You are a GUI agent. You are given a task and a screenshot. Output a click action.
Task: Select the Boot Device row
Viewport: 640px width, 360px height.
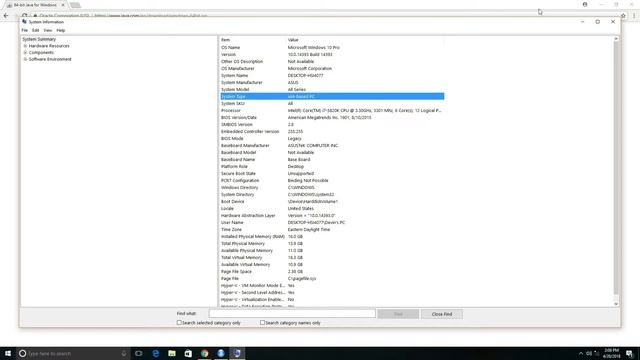point(332,202)
